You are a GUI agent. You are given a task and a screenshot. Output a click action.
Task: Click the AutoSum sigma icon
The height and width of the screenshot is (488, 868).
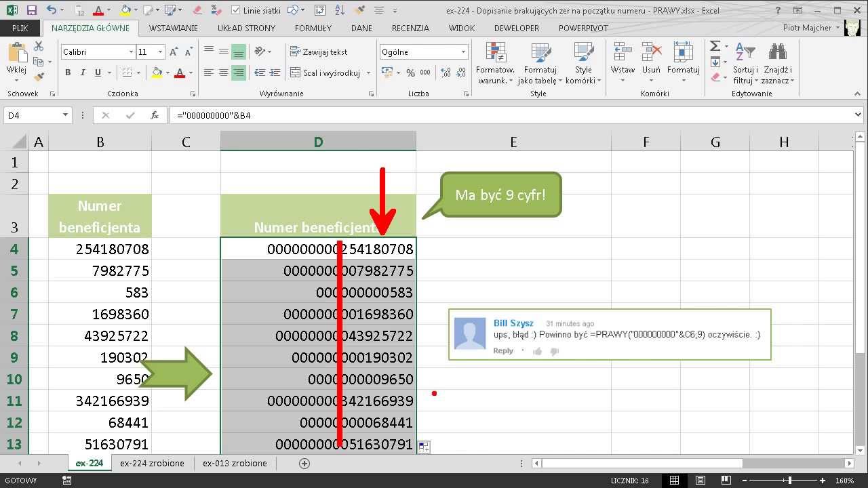715,45
